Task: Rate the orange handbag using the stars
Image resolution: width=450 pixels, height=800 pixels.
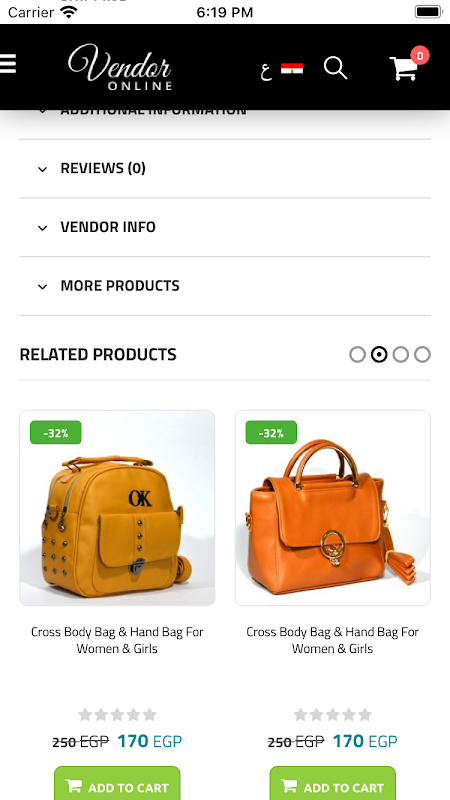Action: point(333,714)
